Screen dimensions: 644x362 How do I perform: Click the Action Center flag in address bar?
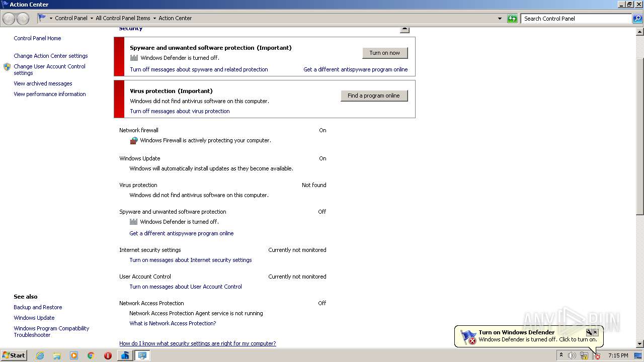42,18
